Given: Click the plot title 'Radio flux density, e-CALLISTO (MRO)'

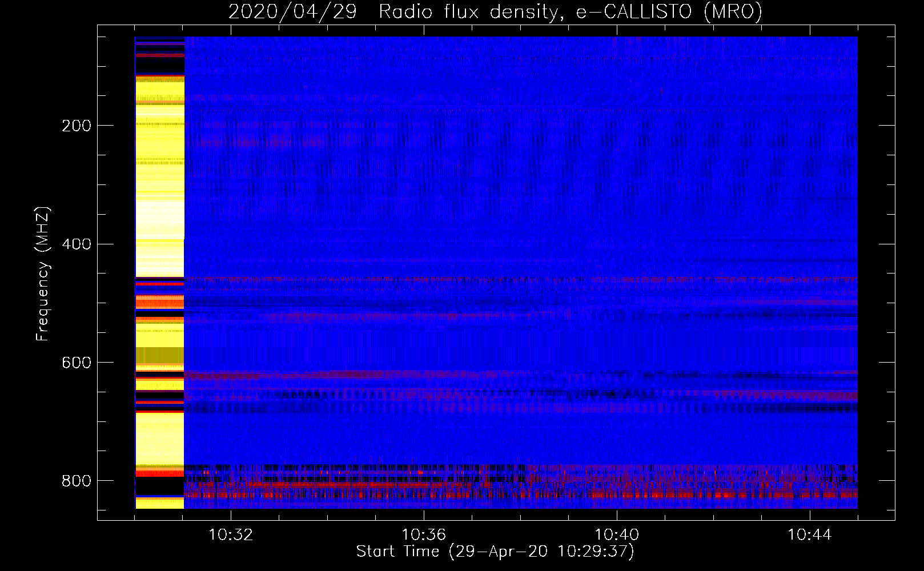Looking at the screenshot, I should [x=570, y=12].
